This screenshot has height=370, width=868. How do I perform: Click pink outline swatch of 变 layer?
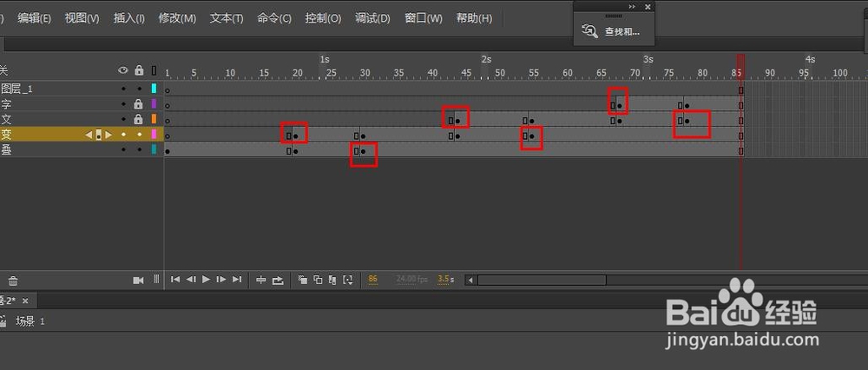[x=155, y=134]
